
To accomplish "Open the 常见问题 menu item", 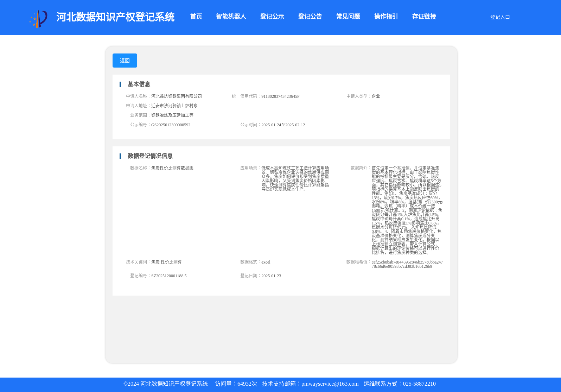I will point(348,17).
